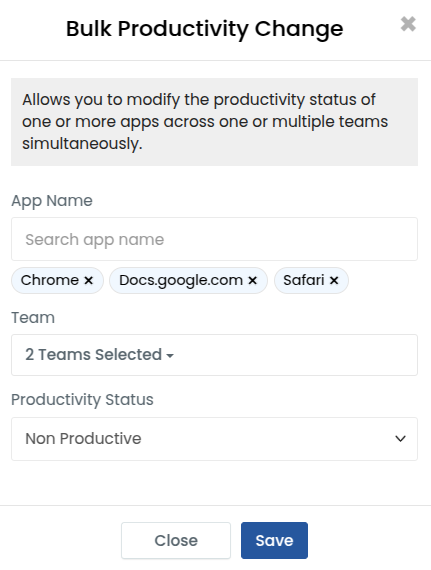The image size is (431, 570).
Task: Select the Safari tag label
Action: 304,280
